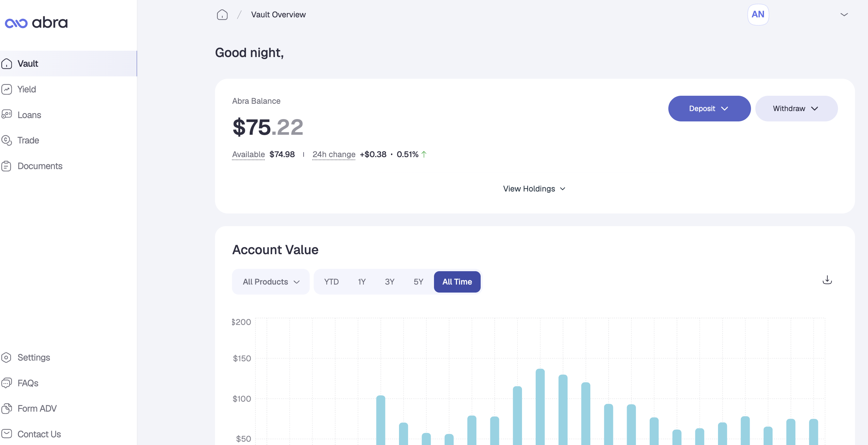Open the account menu chevron
The width and height of the screenshot is (868, 445).
click(844, 14)
